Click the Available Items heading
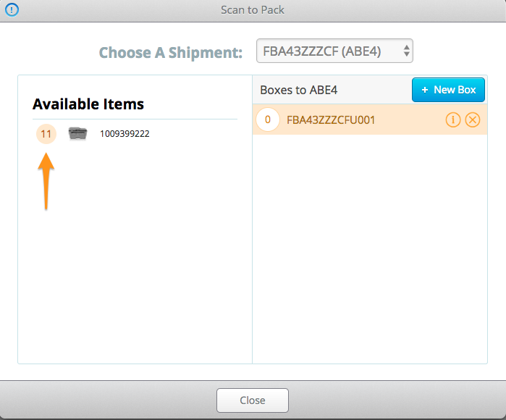Screen dimensions: 506x420 coord(88,104)
